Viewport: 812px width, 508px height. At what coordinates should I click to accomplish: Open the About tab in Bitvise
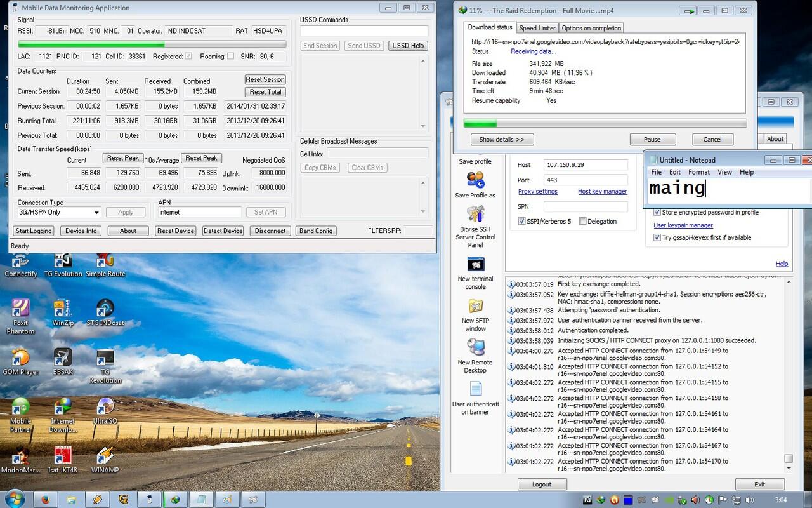[775, 138]
